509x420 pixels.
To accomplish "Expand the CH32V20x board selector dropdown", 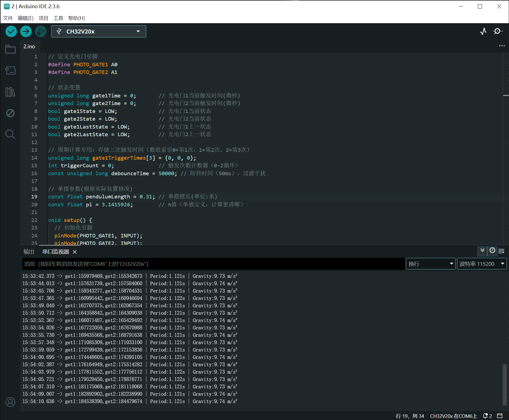I will pos(99,31).
